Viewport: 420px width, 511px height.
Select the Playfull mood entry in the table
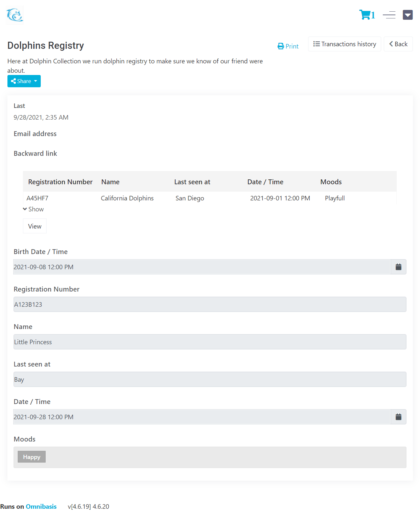pos(335,198)
